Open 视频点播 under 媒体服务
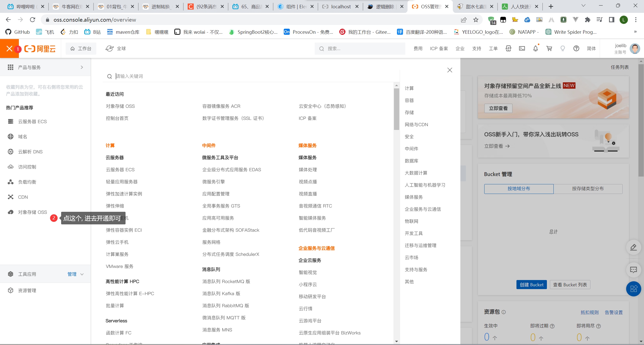 point(308,182)
